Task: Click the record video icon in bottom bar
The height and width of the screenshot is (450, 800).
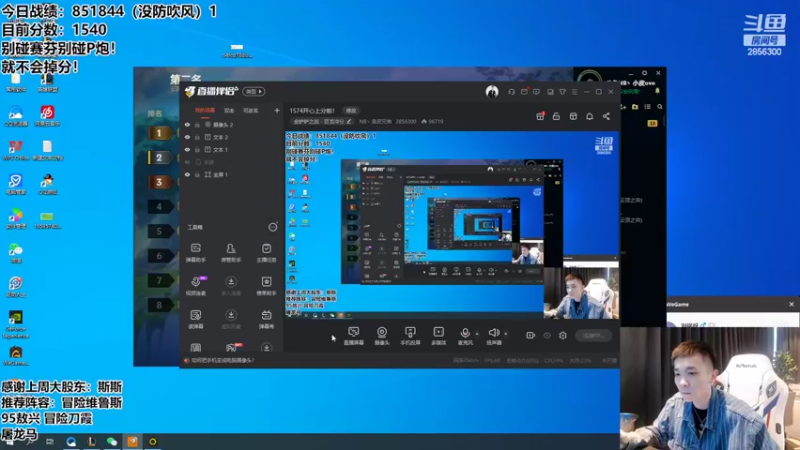Action: point(531,335)
